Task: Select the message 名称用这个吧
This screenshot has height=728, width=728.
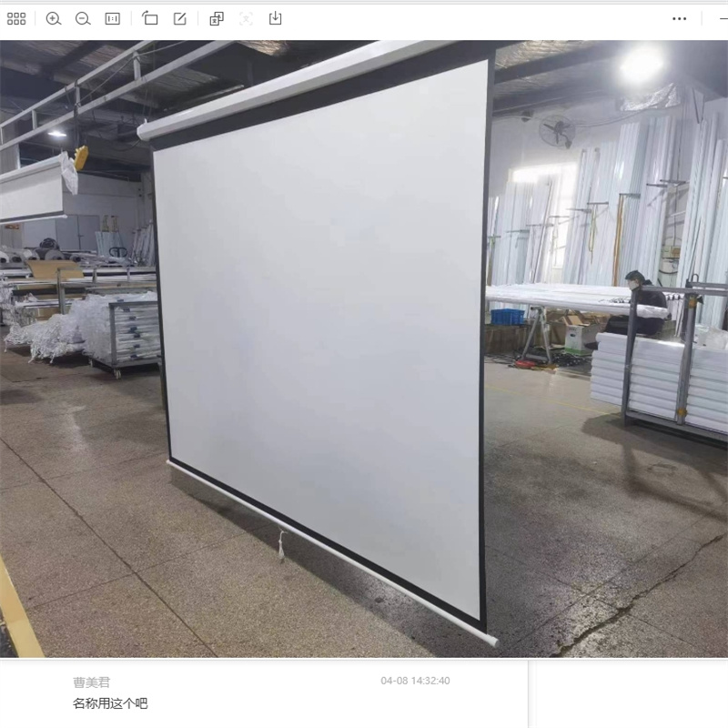Action: (110, 703)
